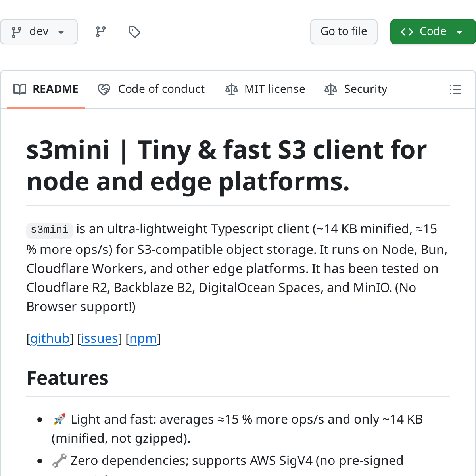Click the scale icon beside MIT license

[x=232, y=89]
